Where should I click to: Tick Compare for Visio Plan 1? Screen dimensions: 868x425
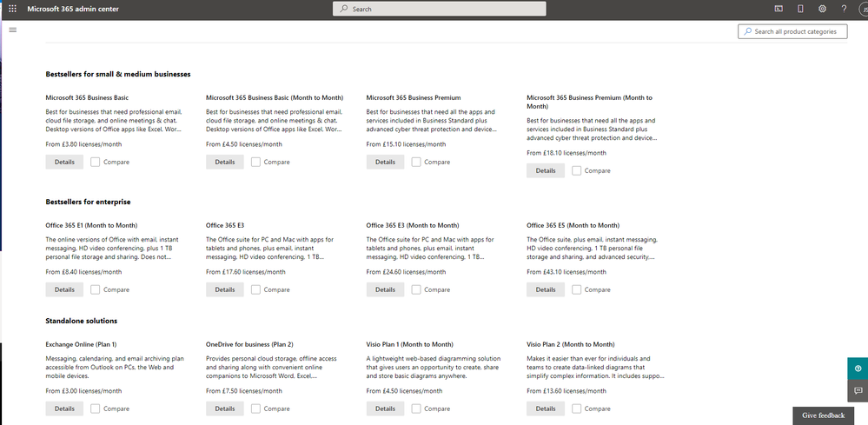pyautogui.click(x=416, y=408)
